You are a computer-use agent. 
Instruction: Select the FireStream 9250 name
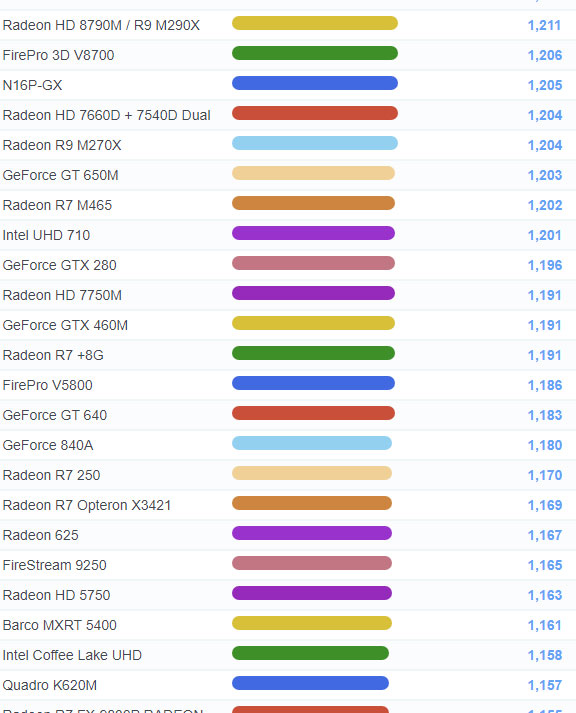[x=55, y=565]
